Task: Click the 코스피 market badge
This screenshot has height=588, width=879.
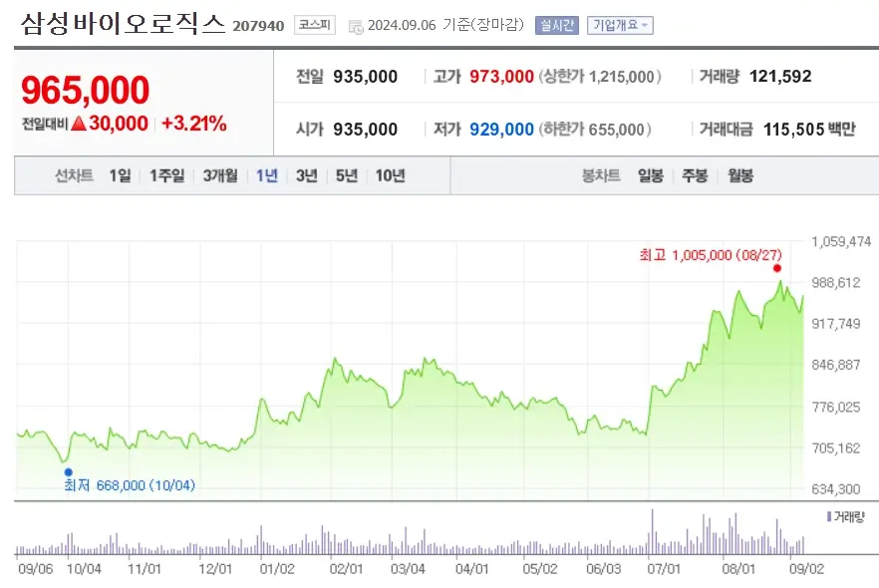Action: (312, 25)
